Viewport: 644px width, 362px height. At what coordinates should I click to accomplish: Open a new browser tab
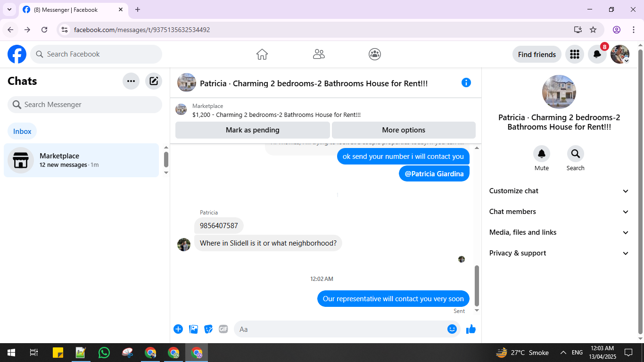(x=138, y=9)
